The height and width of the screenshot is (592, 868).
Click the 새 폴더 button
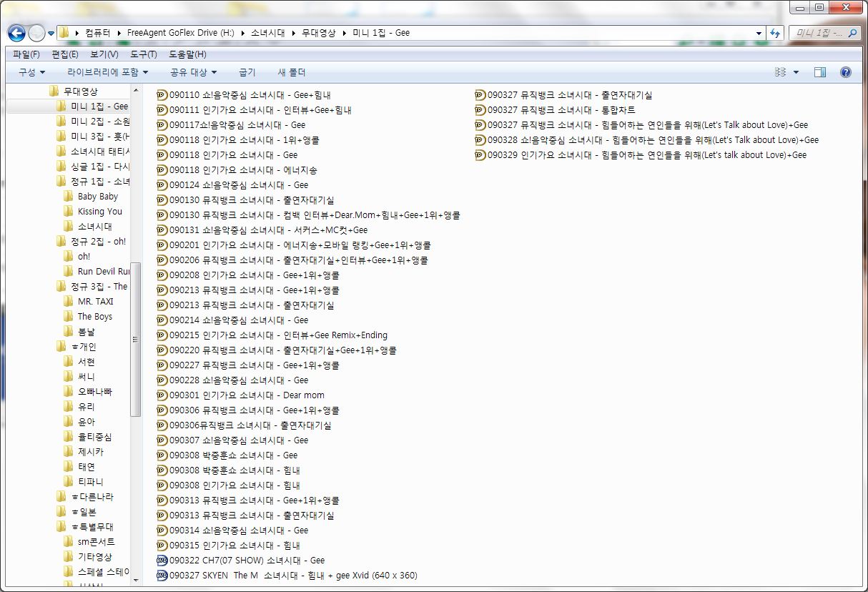coord(293,72)
